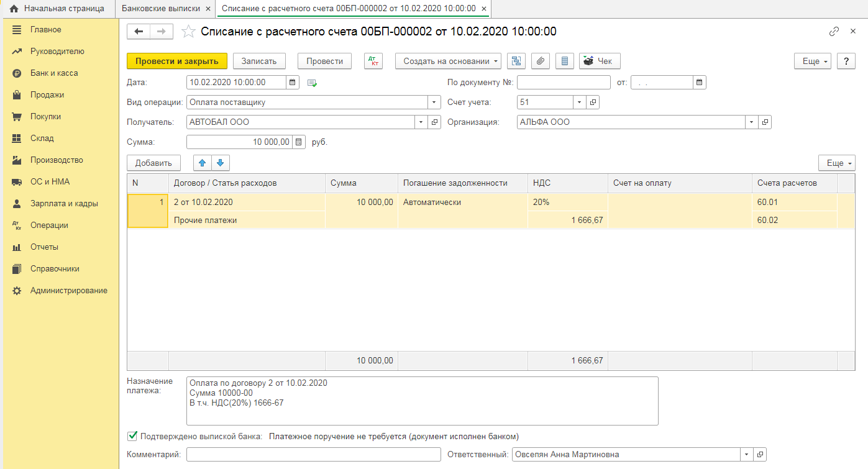
Task: Click the calendar icon beside Дата field
Action: point(293,82)
